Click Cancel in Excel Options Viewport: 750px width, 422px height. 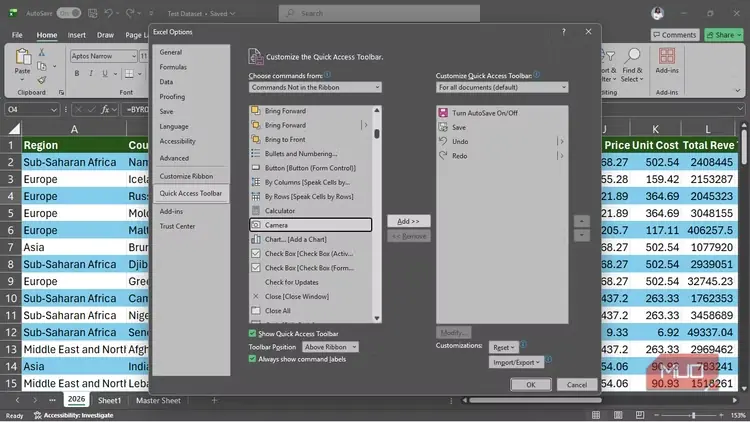[577, 385]
